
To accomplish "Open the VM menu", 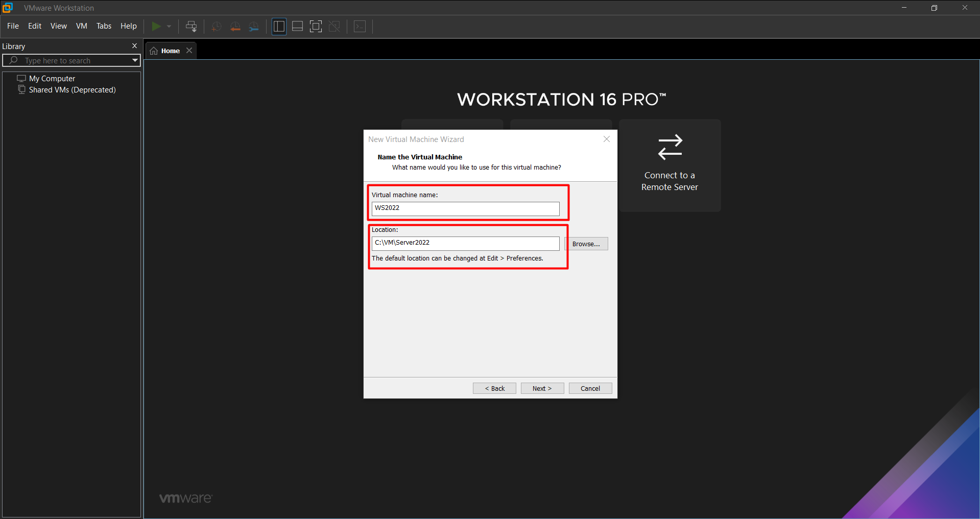I will (81, 26).
